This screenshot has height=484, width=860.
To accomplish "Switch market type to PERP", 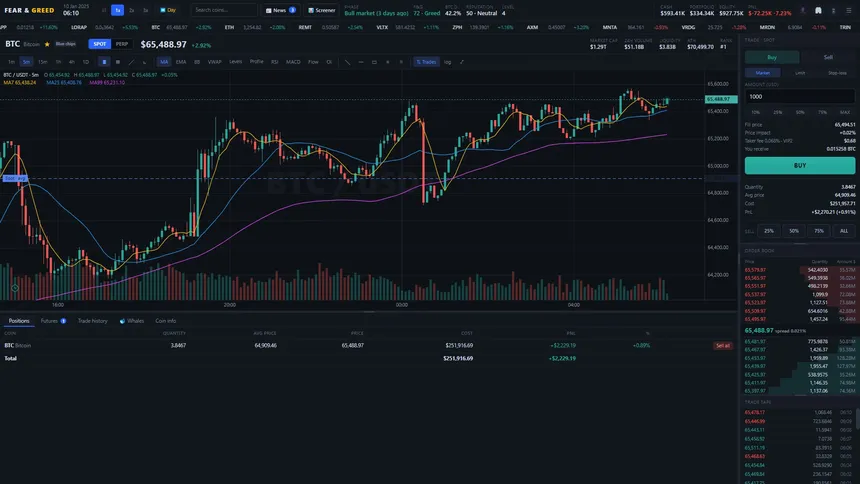I will pos(122,44).
